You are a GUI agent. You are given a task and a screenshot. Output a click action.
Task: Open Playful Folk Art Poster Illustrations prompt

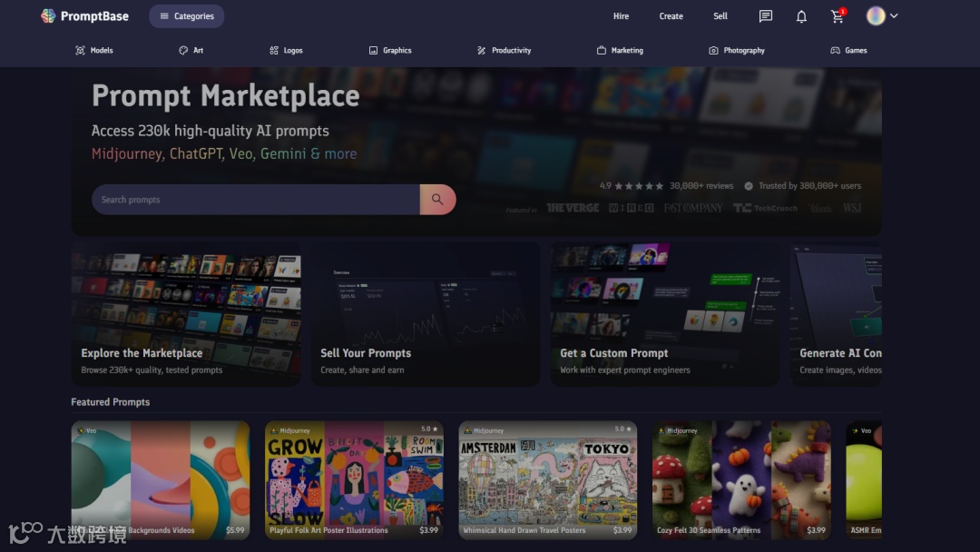click(355, 480)
